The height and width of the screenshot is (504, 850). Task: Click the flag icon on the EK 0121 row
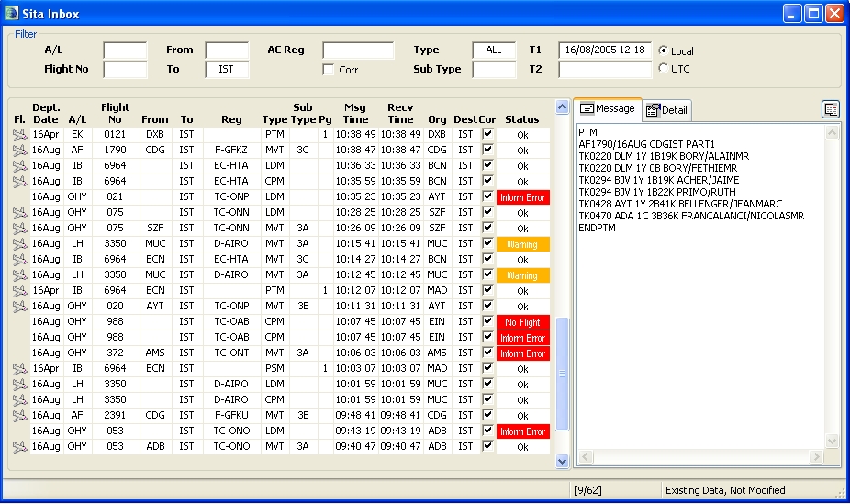tap(18, 135)
